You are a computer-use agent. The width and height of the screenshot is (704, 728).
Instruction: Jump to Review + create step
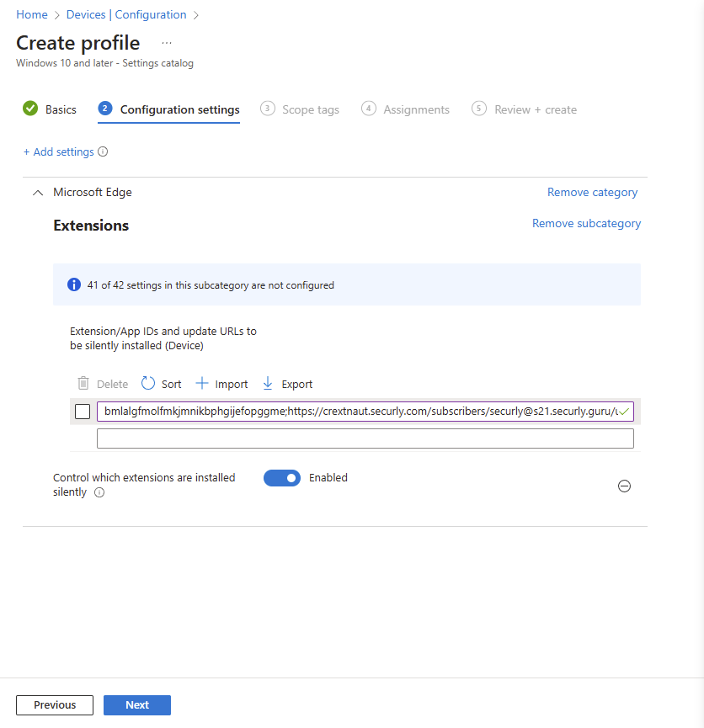pos(524,109)
